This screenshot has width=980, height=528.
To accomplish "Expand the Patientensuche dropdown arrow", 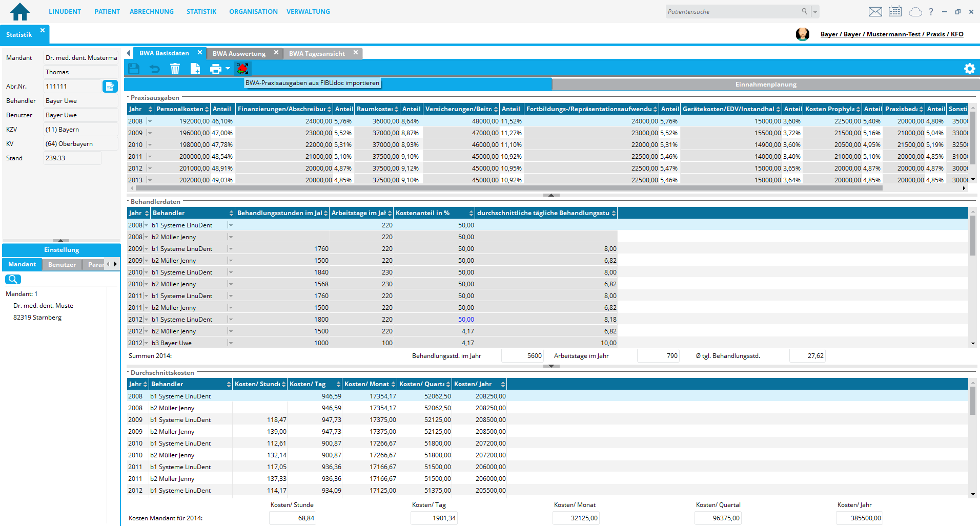I will 815,12.
